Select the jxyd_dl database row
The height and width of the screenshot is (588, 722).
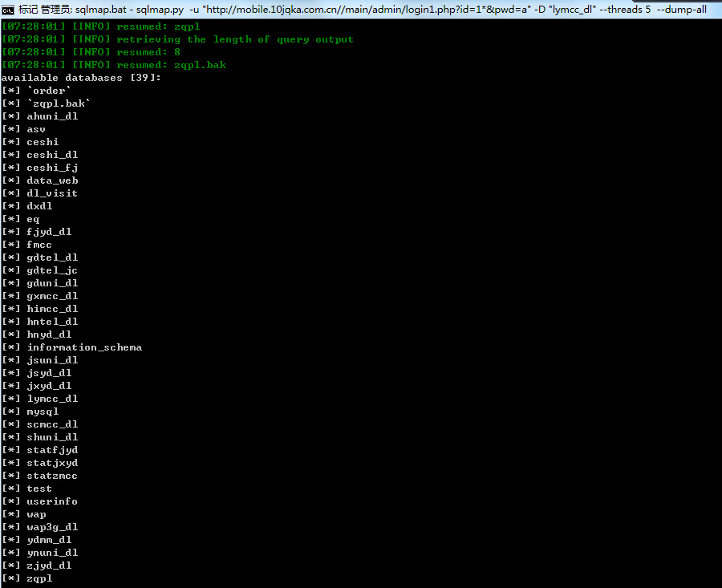click(36, 387)
